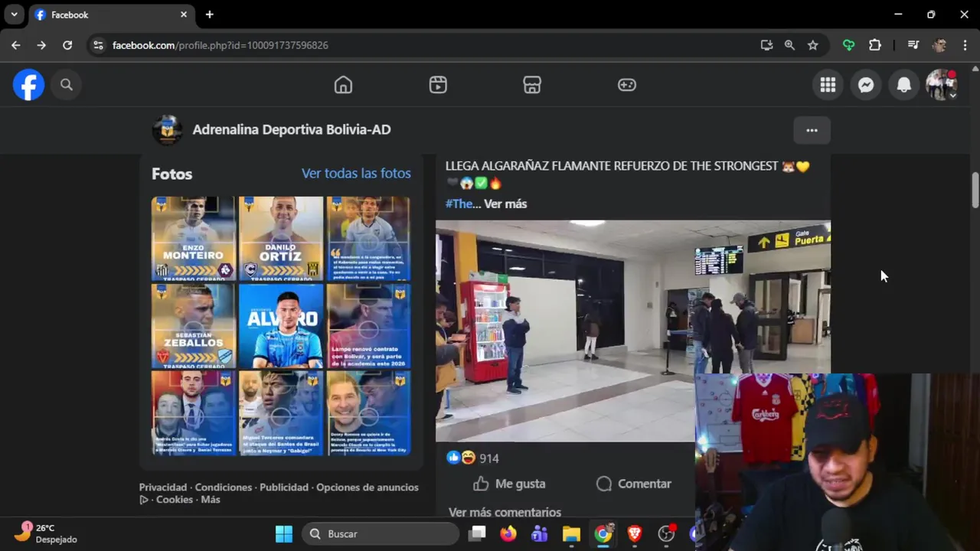Open Microsoft Teams from taskbar
Viewport: 980px width, 551px height.
540,534
